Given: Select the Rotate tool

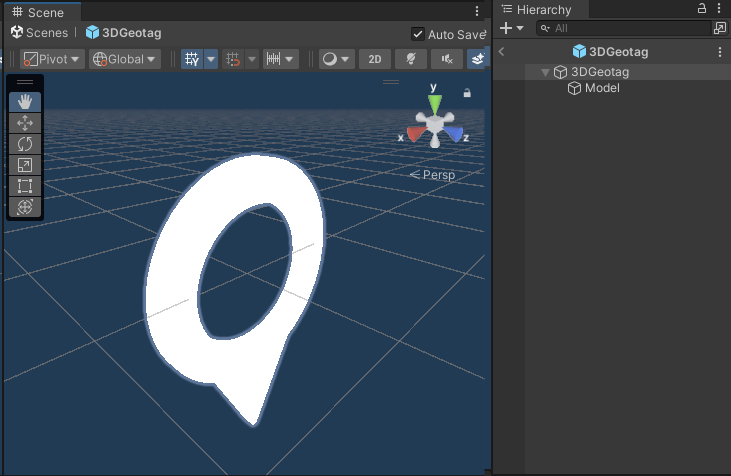Looking at the screenshot, I should click(x=25, y=143).
